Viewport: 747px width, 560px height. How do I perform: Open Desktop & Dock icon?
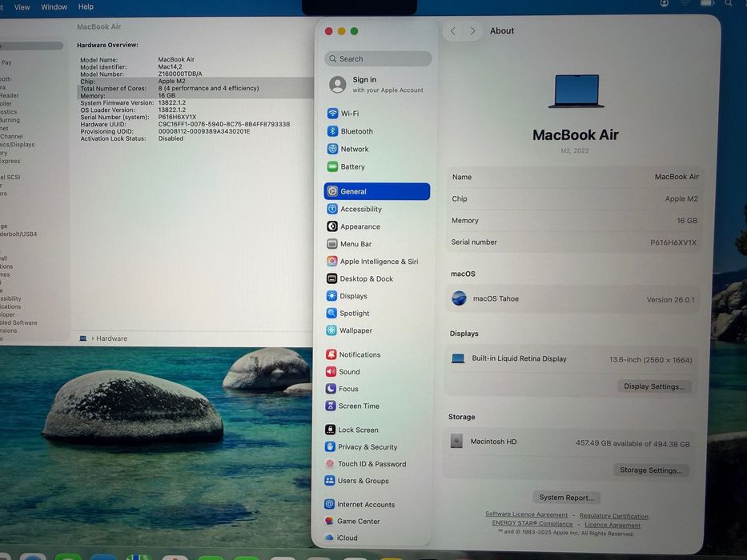(x=332, y=278)
